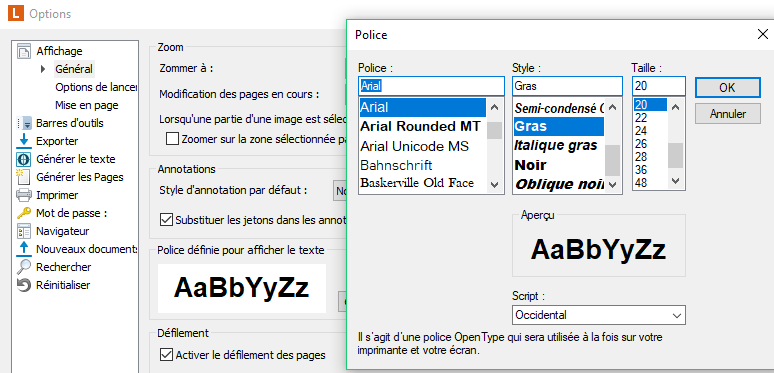
Task: Open the Script Occidental dropdown
Action: 599,315
